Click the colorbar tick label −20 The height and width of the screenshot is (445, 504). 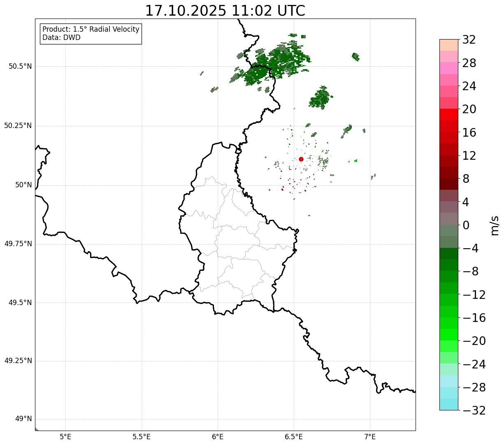coord(474,341)
